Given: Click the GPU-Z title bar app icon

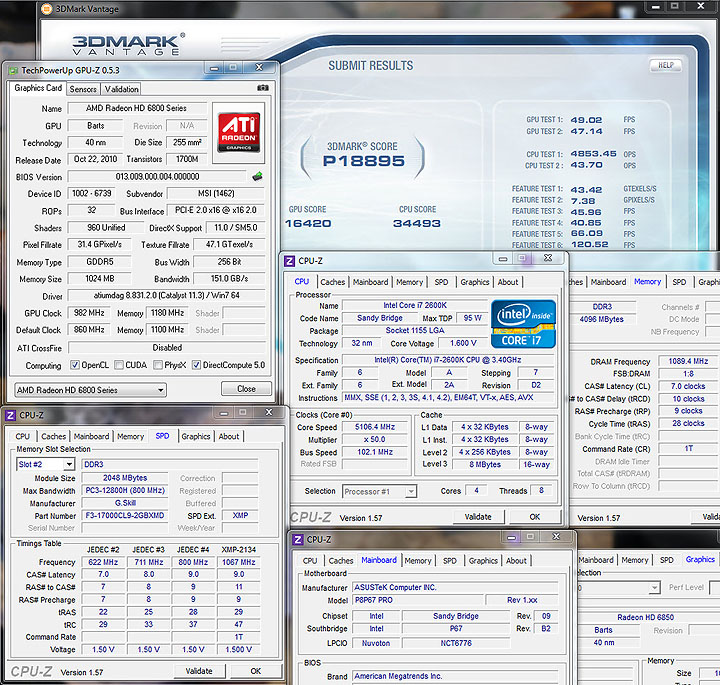Looking at the screenshot, I should coord(14,71).
